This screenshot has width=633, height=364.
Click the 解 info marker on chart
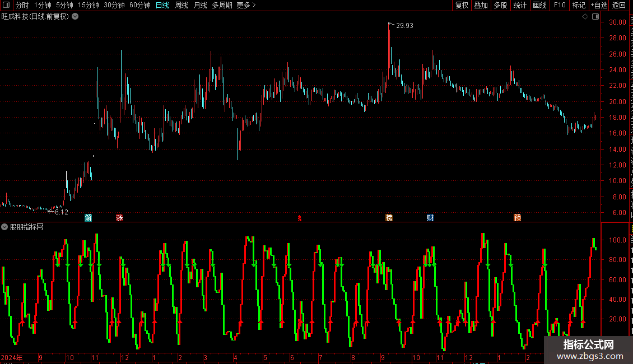tap(89, 218)
